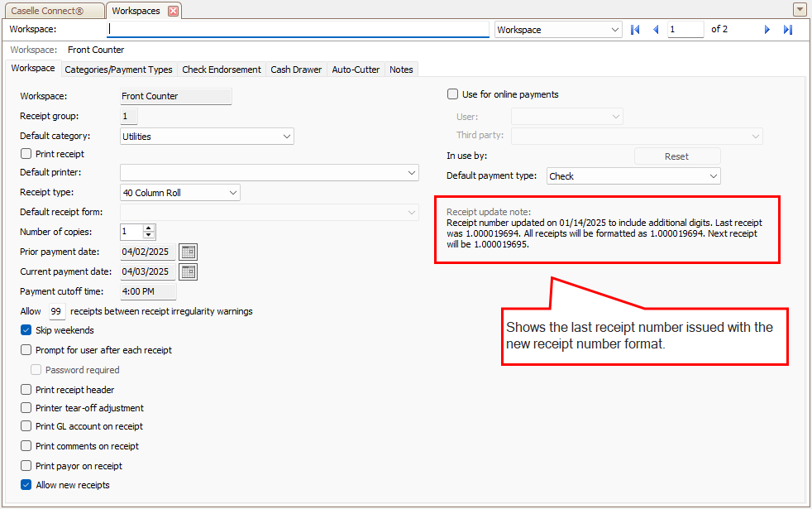Click the Reset button
The width and height of the screenshot is (812, 509).
click(x=677, y=156)
